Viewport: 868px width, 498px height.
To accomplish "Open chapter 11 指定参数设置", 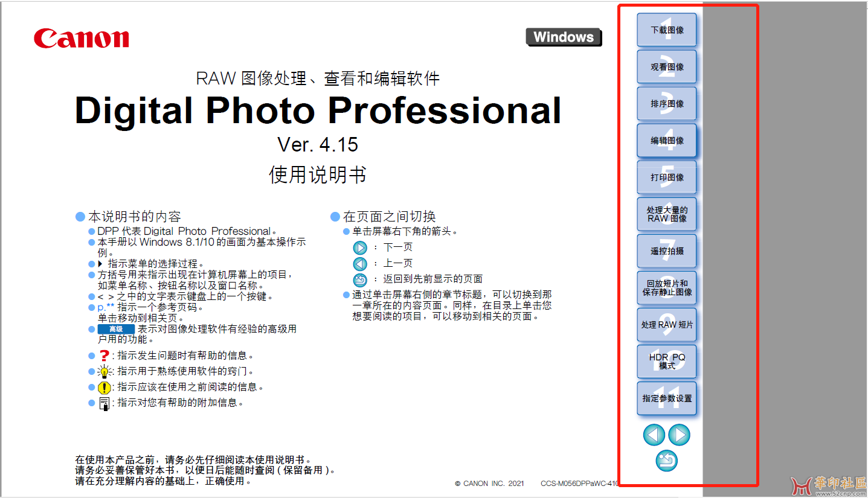I will coord(667,398).
